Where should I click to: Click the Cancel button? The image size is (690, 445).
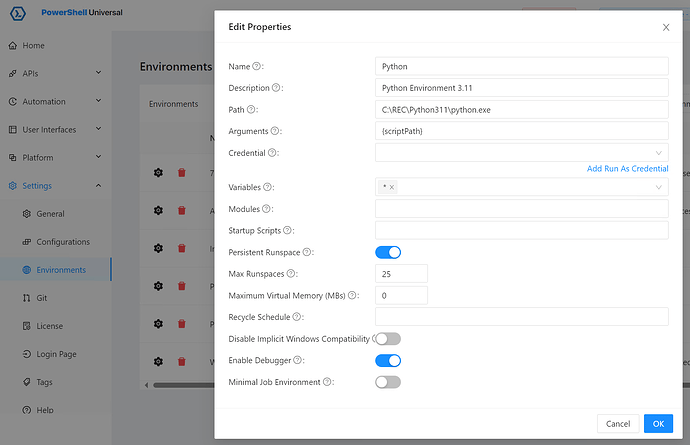click(618, 423)
